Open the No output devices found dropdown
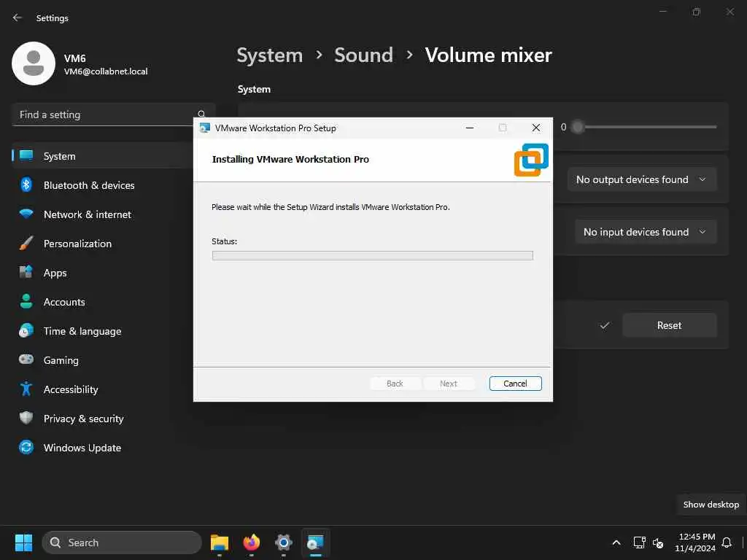The image size is (747, 560). [x=641, y=179]
